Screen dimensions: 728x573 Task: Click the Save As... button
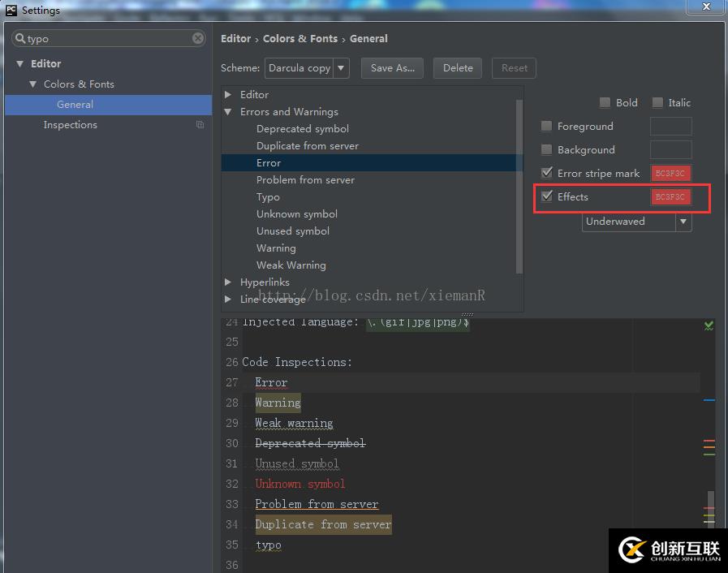(393, 68)
